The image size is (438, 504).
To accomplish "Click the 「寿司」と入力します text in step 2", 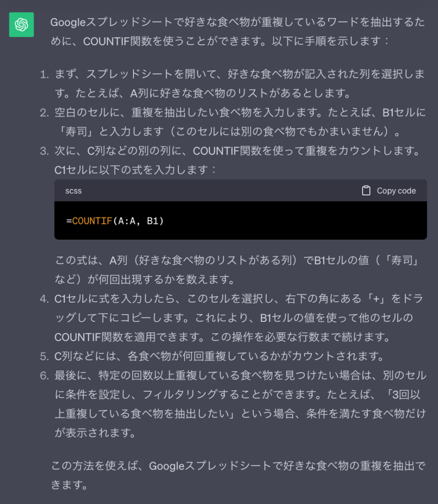I will click(110, 131).
